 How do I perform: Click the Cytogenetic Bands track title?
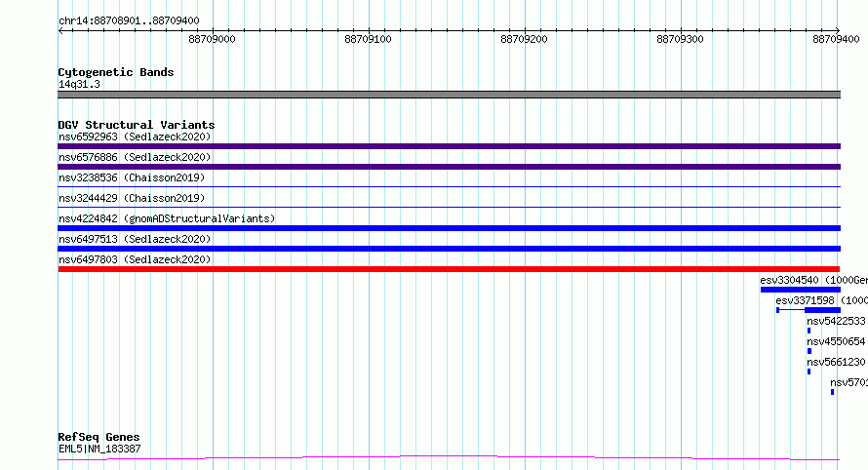tap(116, 72)
